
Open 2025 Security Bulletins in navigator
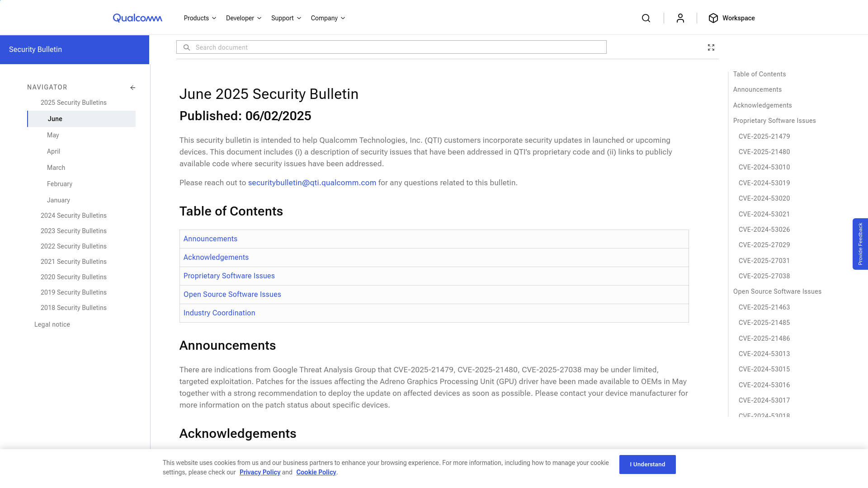coord(74,103)
